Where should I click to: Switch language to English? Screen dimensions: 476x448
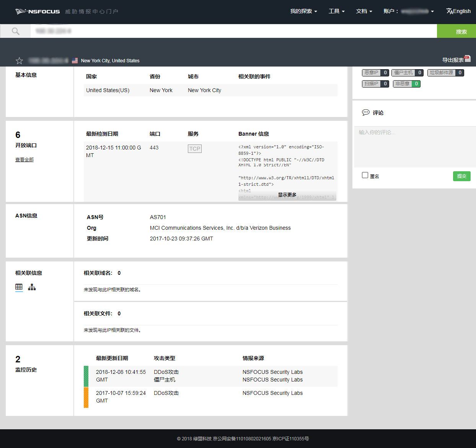pos(458,11)
